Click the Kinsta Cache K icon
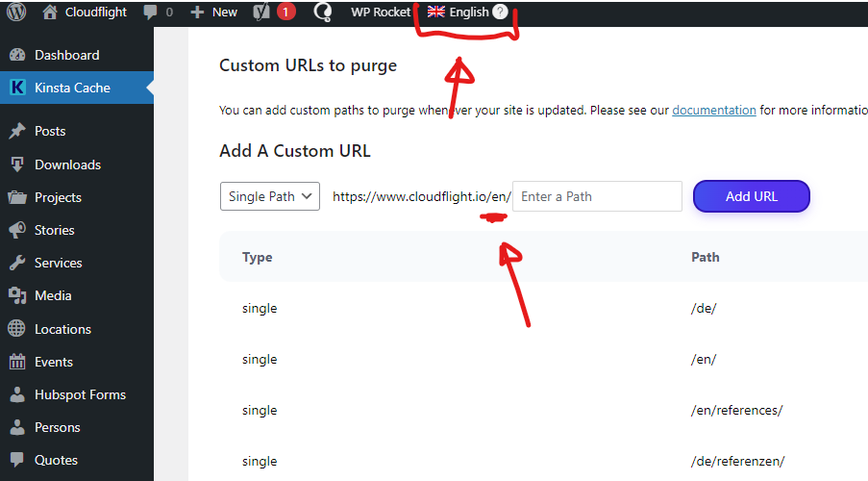Image resolution: width=868 pixels, height=481 pixels. [x=17, y=87]
